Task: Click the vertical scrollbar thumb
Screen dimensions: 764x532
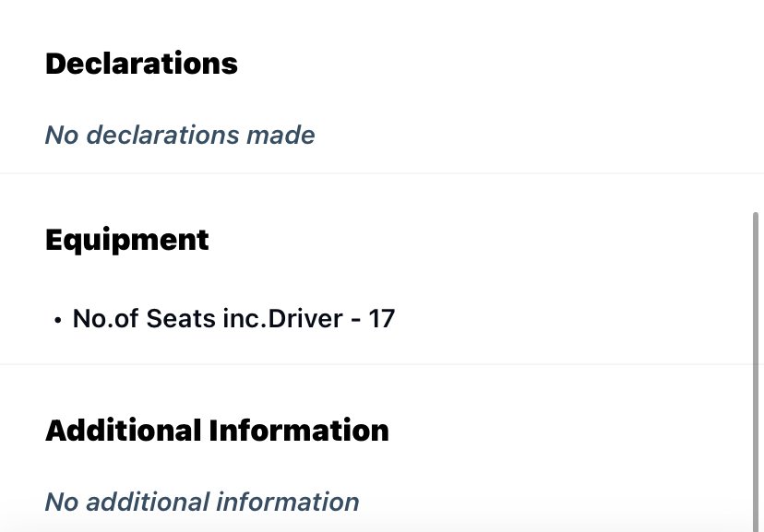Action: pos(756,372)
